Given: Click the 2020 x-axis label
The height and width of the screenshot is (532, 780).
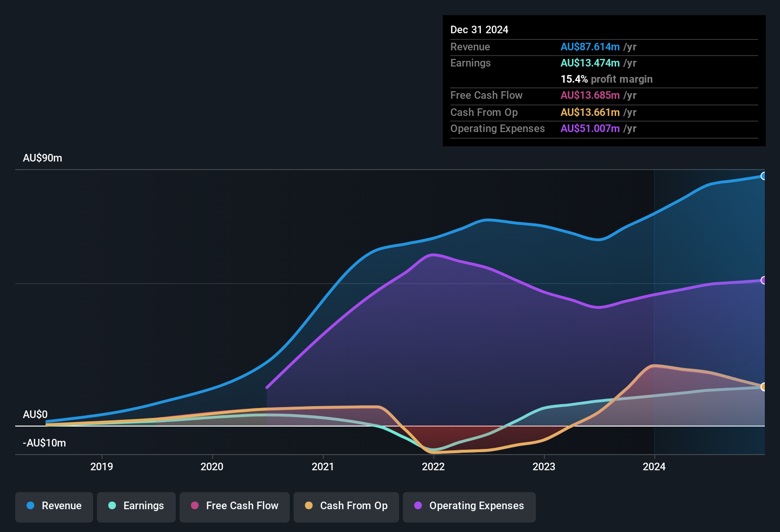Looking at the screenshot, I should coord(212,466).
